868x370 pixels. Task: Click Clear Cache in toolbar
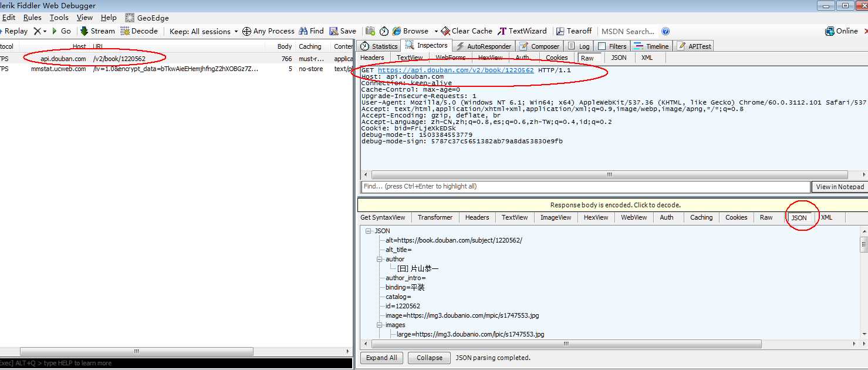pyautogui.click(x=467, y=31)
